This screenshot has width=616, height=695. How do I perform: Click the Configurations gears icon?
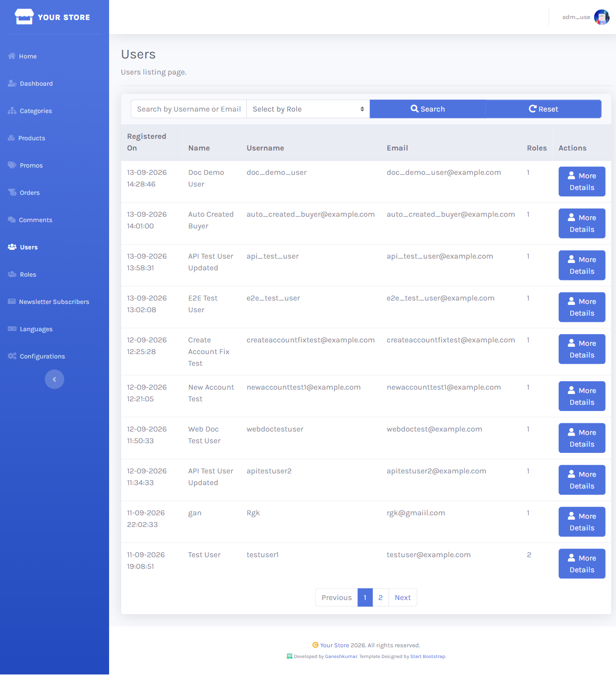(x=12, y=356)
